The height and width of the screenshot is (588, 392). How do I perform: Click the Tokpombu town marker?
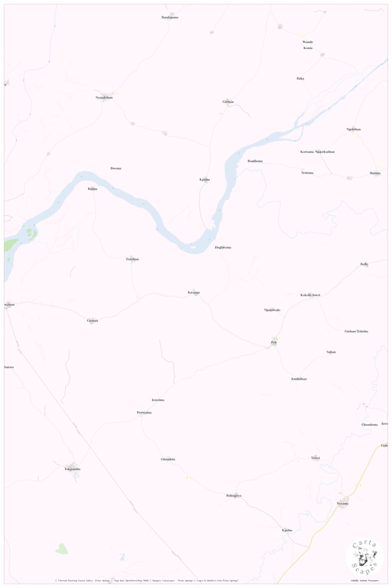click(x=74, y=471)
